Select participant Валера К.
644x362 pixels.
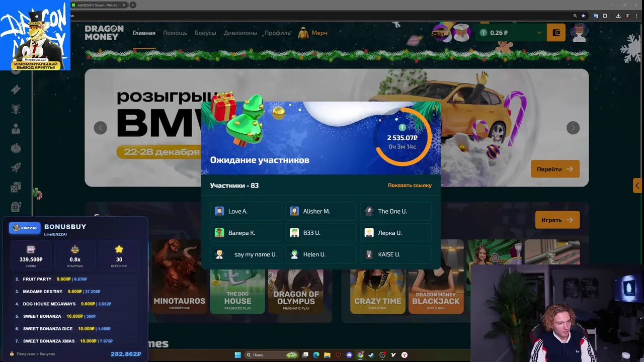tap(246, 233)
